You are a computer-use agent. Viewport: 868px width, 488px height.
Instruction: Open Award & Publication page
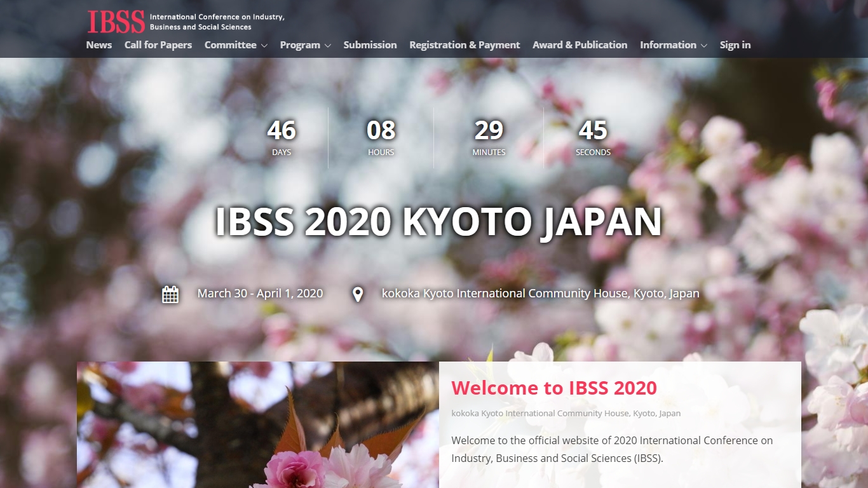point(580,44)
